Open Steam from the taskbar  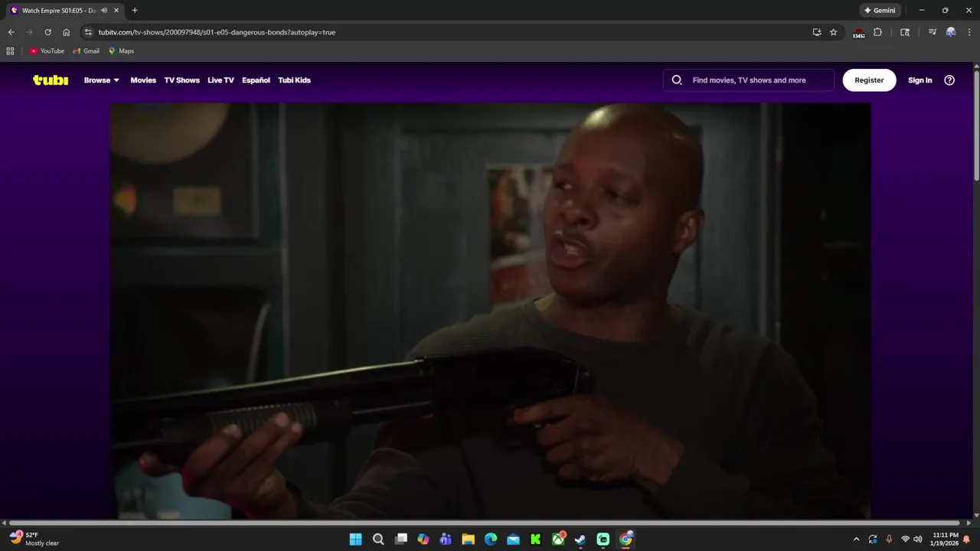580,540
